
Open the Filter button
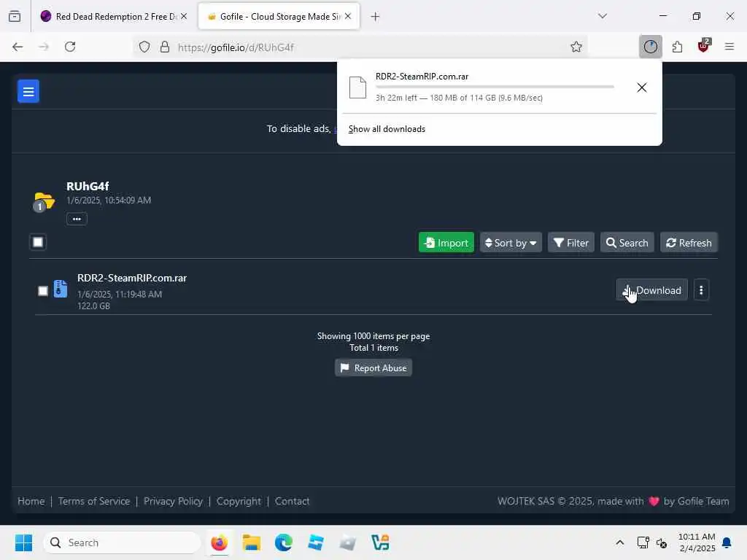[570, 243]
